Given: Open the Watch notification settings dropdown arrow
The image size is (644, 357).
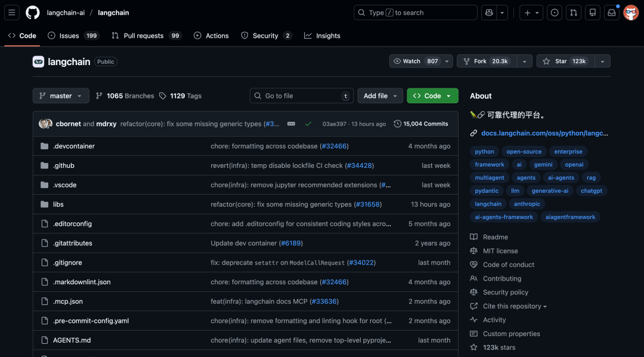Looking at the screenshot, I should point(446,61).
